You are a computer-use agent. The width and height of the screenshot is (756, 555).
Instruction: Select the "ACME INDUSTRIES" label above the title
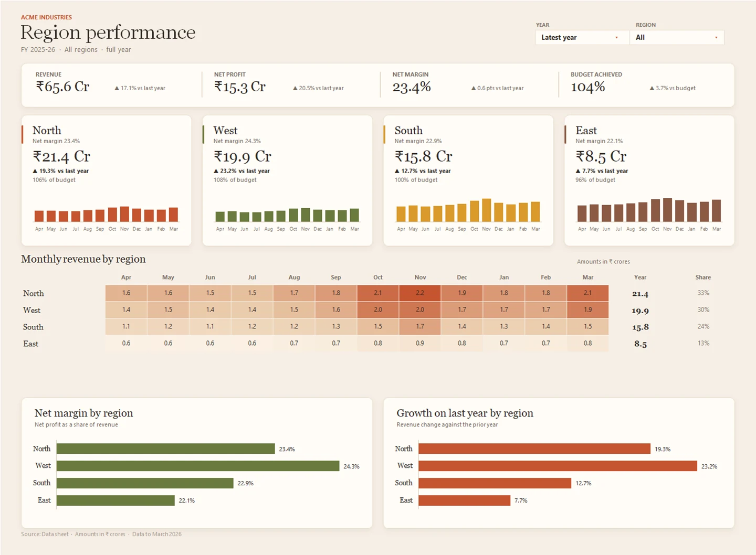(x=46, y=17)
